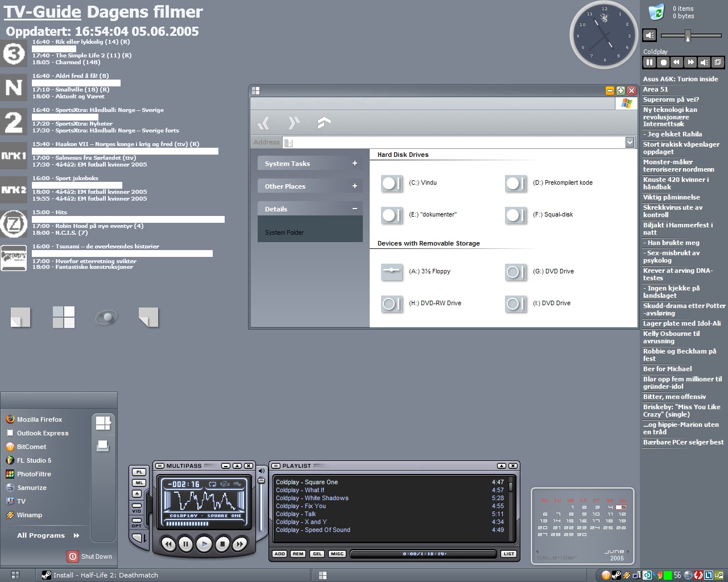The width and height of the screenshot is (728, 582).
Task: Go forward in the explorer window
Action: 293,123
